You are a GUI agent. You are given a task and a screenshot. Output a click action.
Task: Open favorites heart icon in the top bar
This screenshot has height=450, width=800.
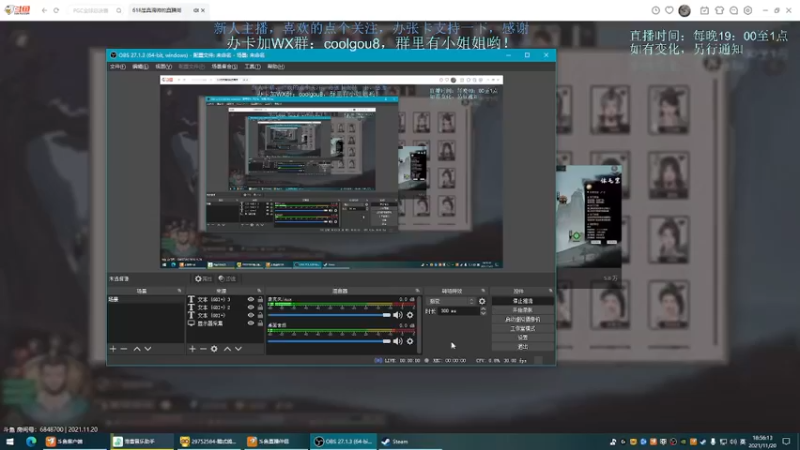[669, 10]
